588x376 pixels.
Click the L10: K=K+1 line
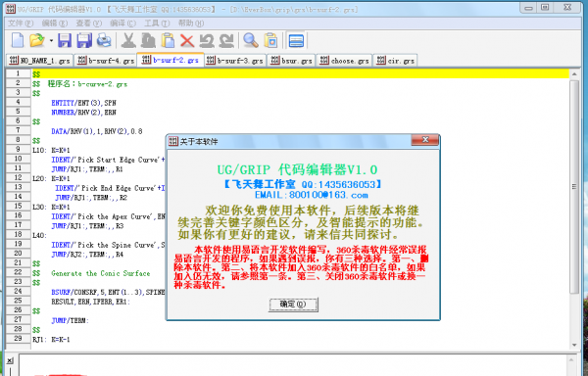[x=51, y=150]
